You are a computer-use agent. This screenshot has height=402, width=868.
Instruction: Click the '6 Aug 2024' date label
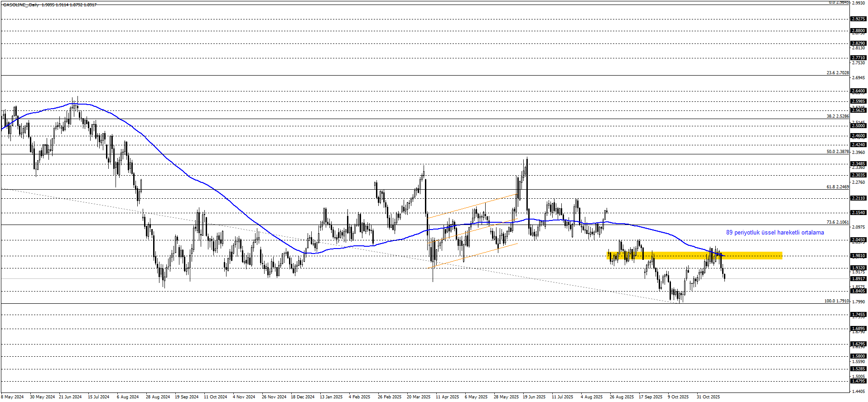tap(128, 397)
